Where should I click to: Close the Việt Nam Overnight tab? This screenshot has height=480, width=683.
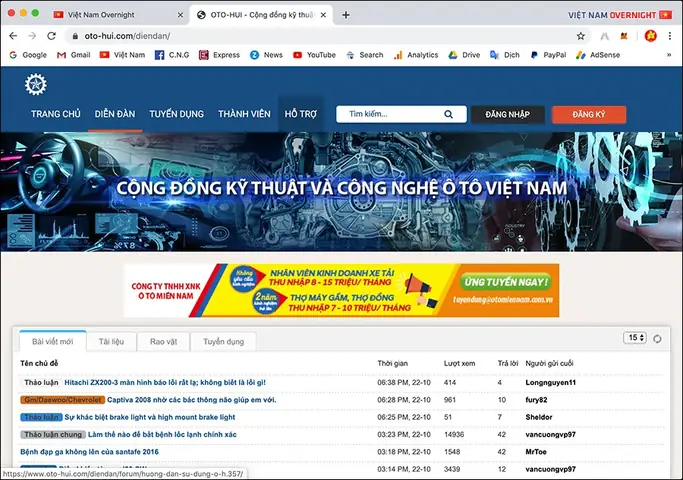click(x=180, y=15)
